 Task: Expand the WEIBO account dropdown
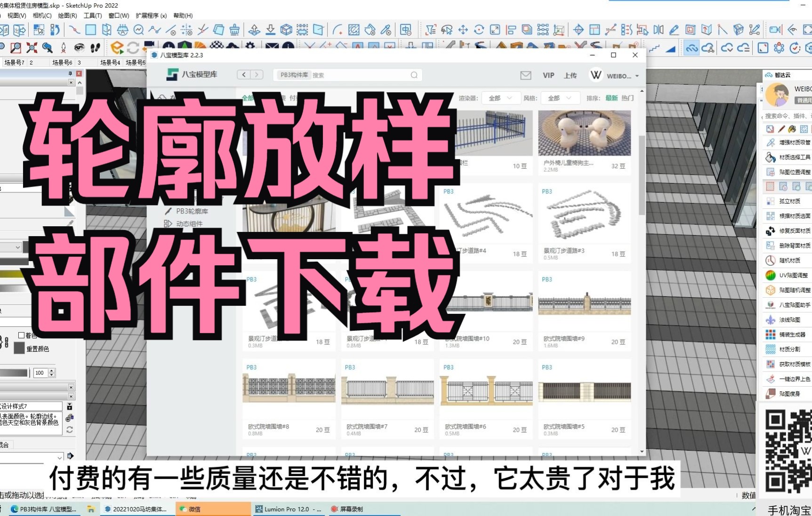tap(637, 76)
